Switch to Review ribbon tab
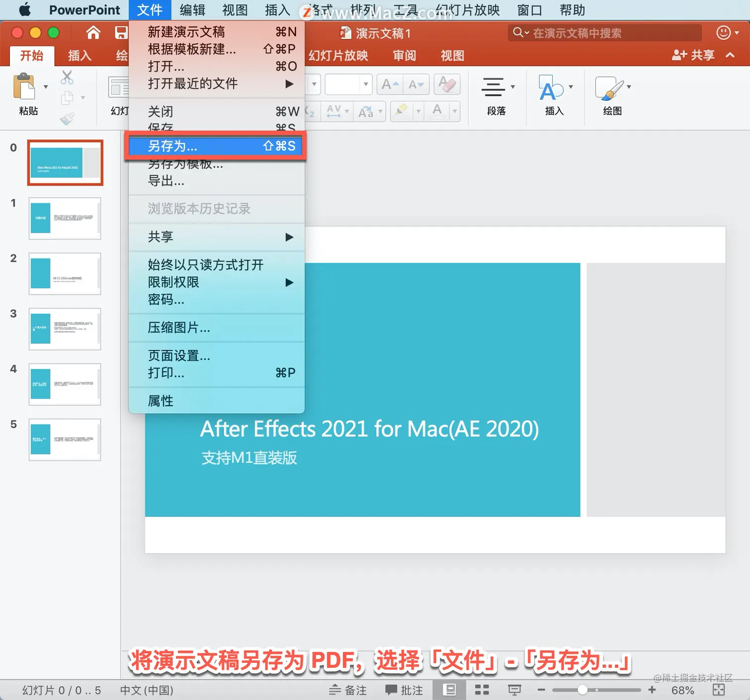Image resolution: width=750 pixels, height=700 pixels. 404,56
